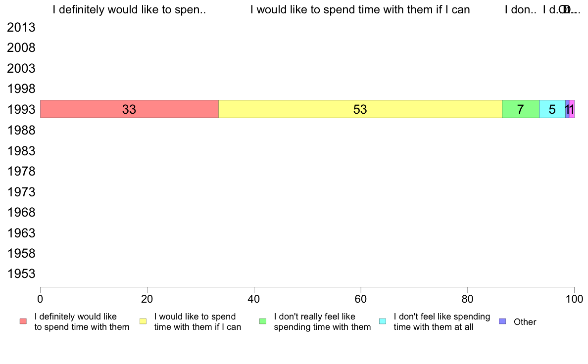Select the green bar segment labeled 7
Screen dimensions: 588x364
(x=521, y=109)
